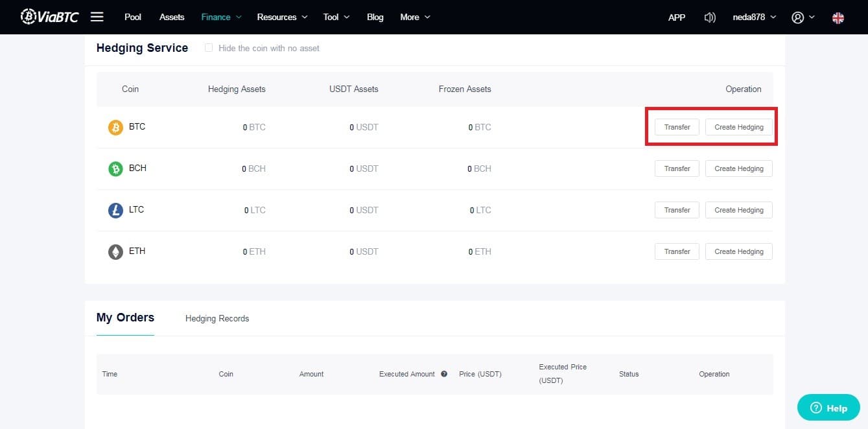This screenshot has width=868, height=429.
Task: Go to the Pool menu item
Action: pyautogui.click(x=133, y=17)
